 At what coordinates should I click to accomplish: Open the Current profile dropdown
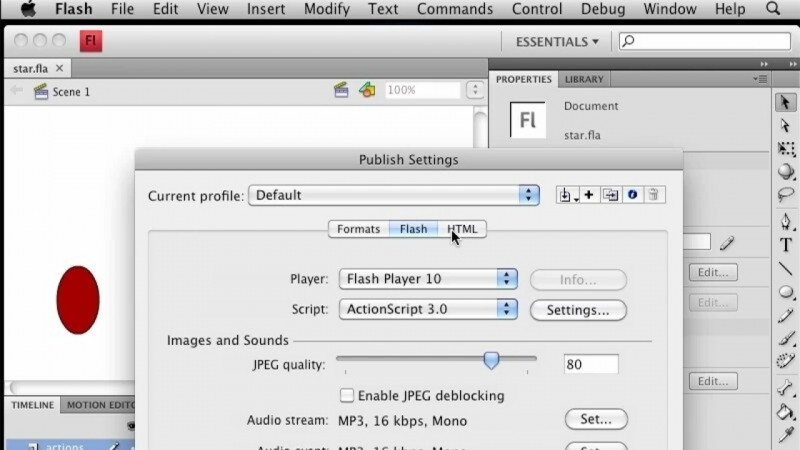(394, 195)
